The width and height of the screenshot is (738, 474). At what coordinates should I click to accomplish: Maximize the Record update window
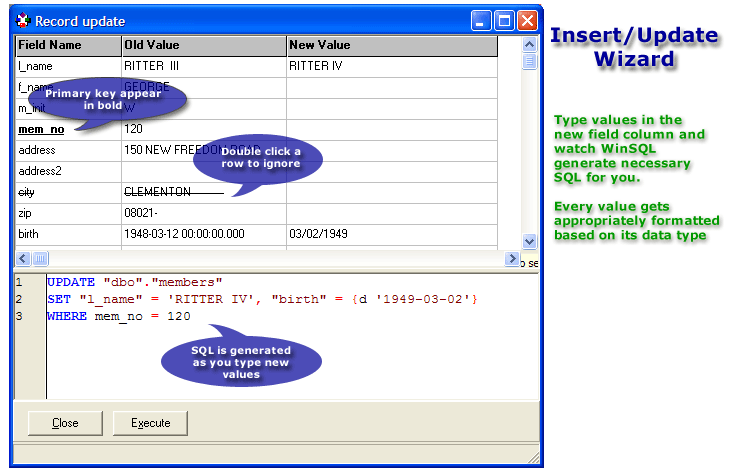click(x=505, y=21)
